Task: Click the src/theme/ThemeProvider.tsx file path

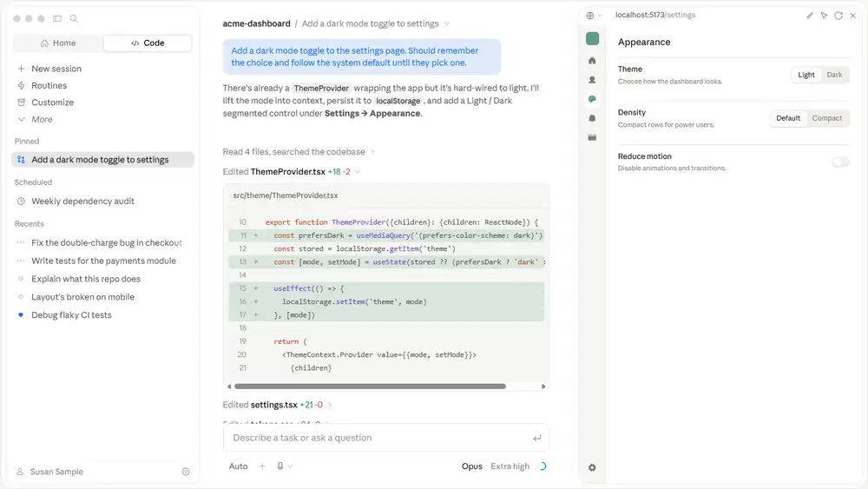Action: [x=285, y=195]
